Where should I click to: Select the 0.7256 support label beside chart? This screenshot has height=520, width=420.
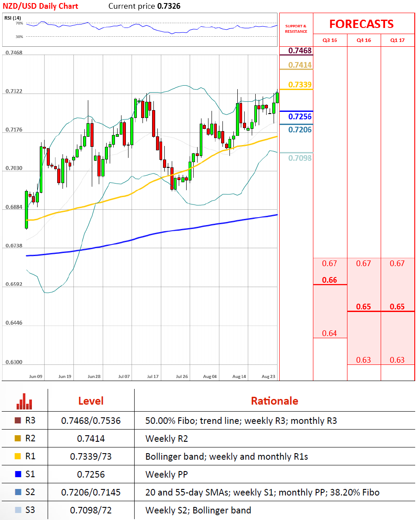point(299,116)
